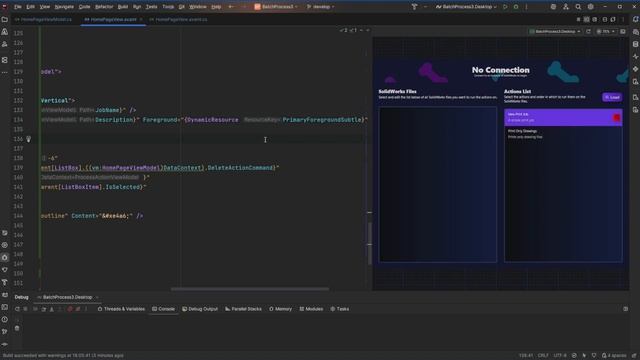Viewport: 640px width, 360px height.
Task: Click the light bulb quick-fix icon on line 136
Action: 28,139
